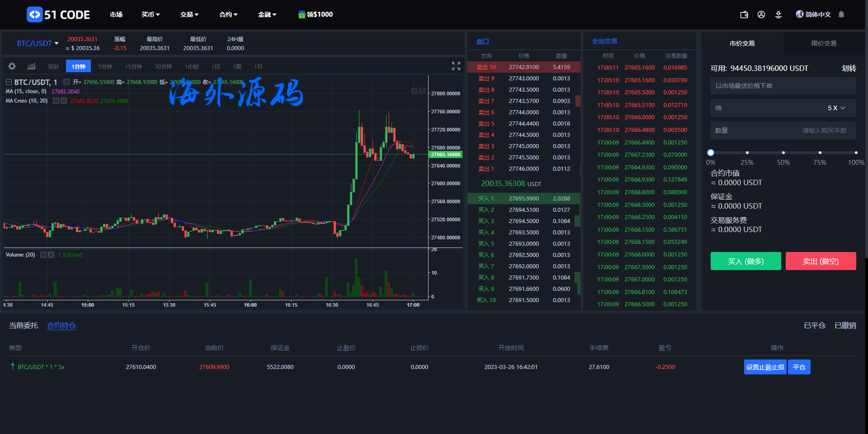Image resolution: width=868 pixels, height=434 pixels.
Task: Click the download app icon
Action: 778,14
